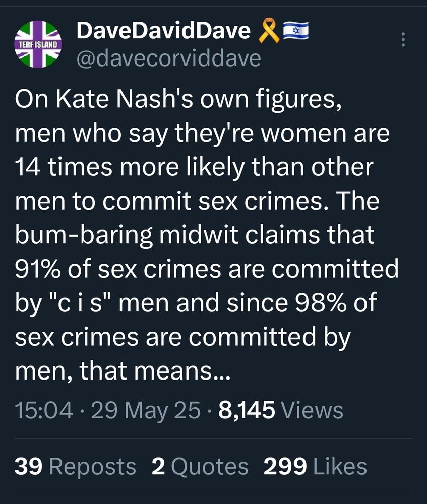
Task: Open the 2 Quotes list
Action: point(200,466)
